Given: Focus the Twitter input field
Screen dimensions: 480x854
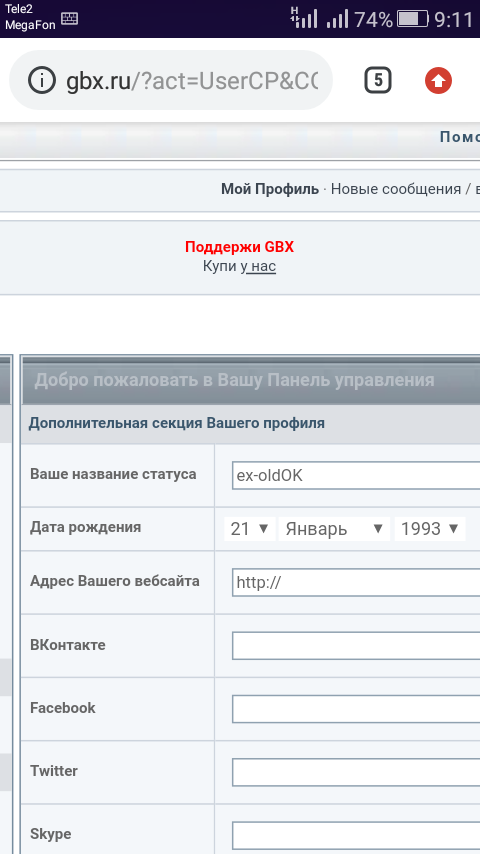Looking at the screenshot, I should tap(356, 772).
